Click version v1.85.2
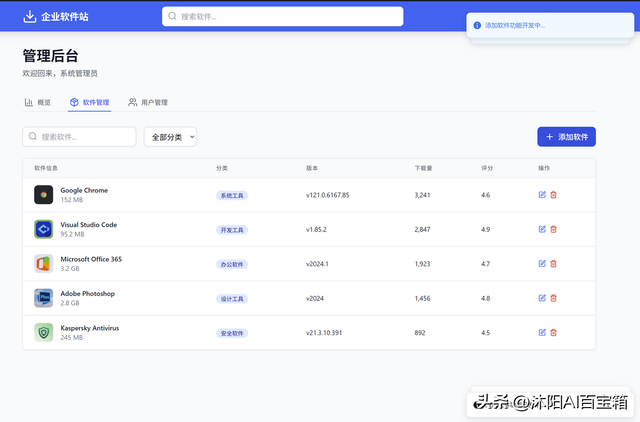The height and width of the screenshot is (422, 640). pos(316,229)
